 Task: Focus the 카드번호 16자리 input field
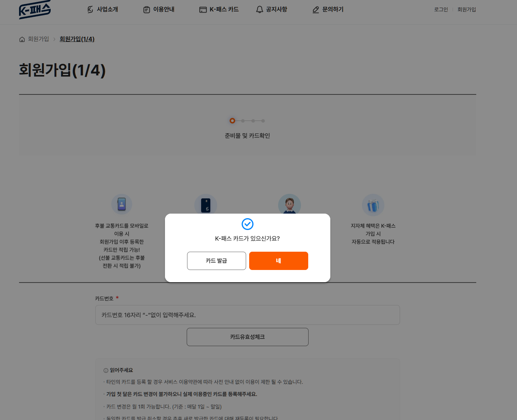[x=248, y=315]
